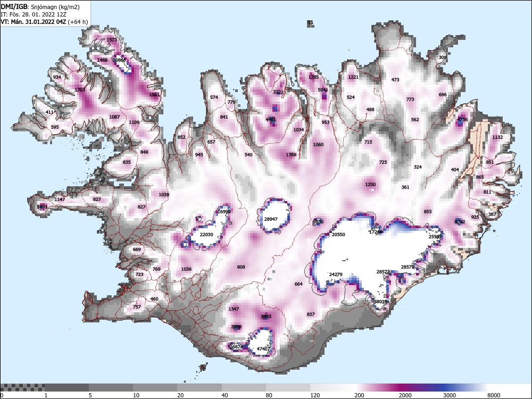Click the snow value 1573

[112, 40]
